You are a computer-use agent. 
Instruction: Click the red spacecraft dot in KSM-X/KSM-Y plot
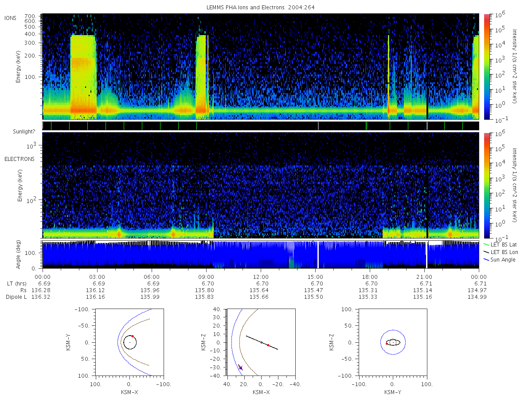pos(133,336)
